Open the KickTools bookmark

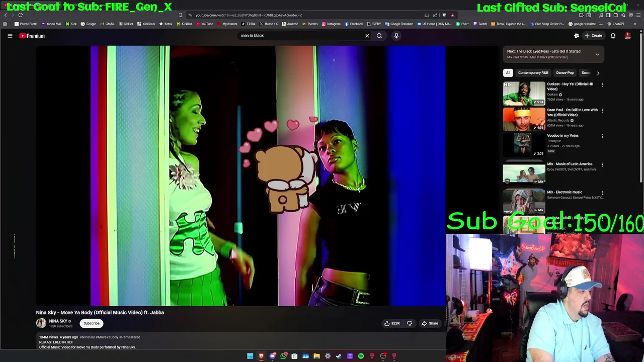click(x=146, y=24)
